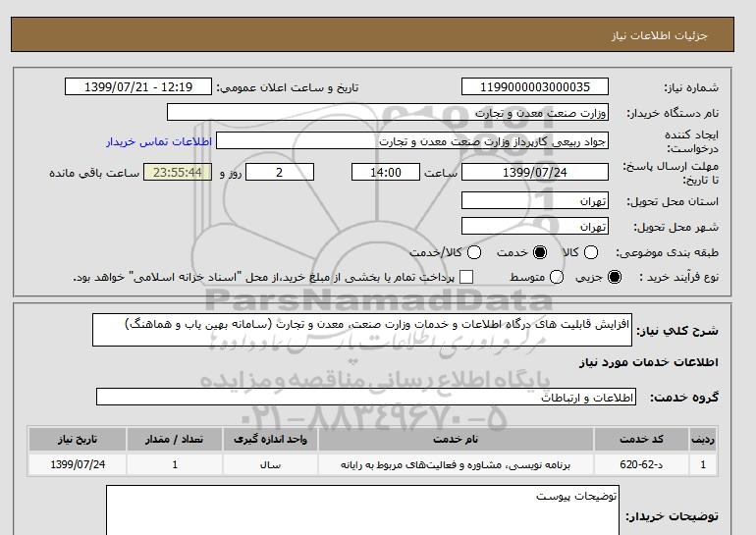Click the اطلاعات خدمات مورد نیاز heading
756x535 pixels.
[648, 362]
